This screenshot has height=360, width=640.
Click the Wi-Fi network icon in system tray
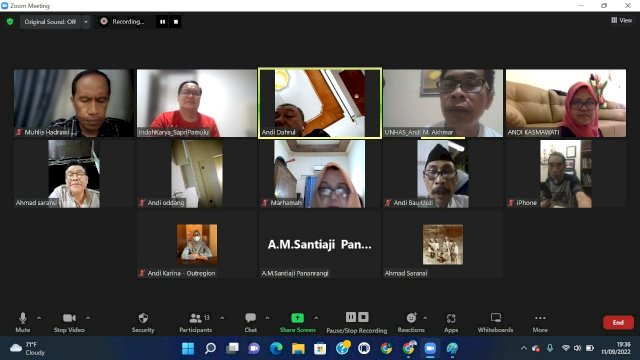[x=565, y=348]
